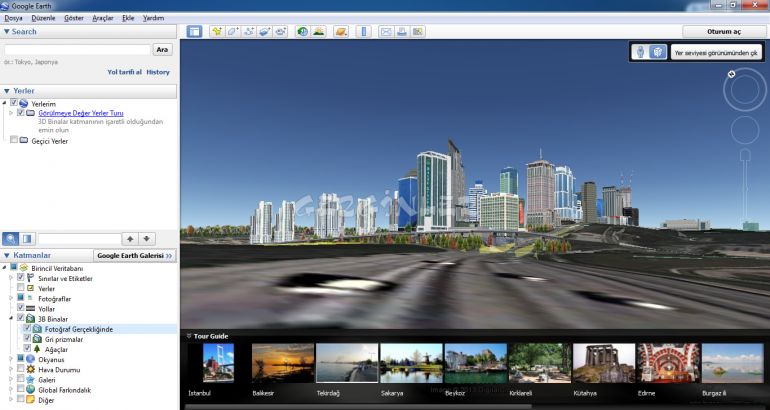Move selected place up arrow
The height and width of the screenshot is (410, 770).
tap(130, 239)
